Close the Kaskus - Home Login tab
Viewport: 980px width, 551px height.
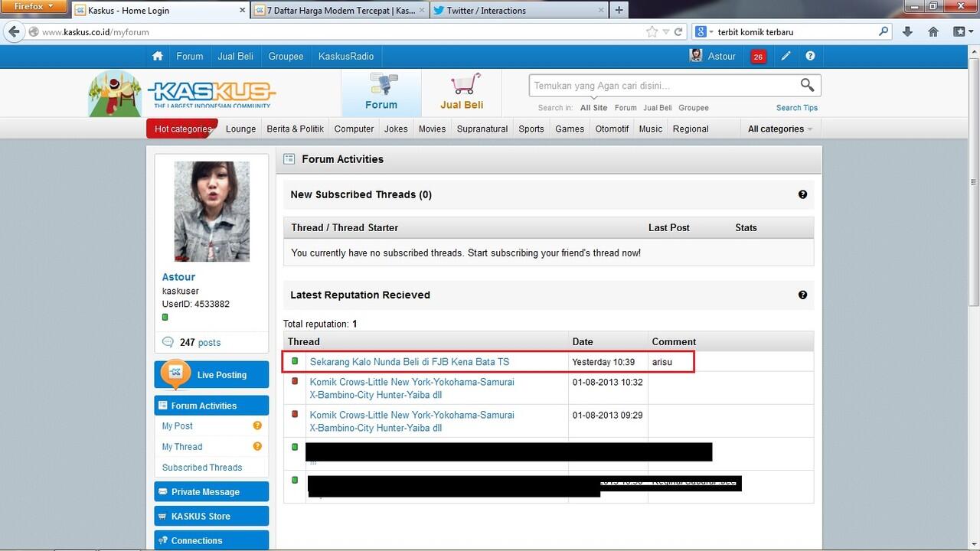[x=243, y=11]
